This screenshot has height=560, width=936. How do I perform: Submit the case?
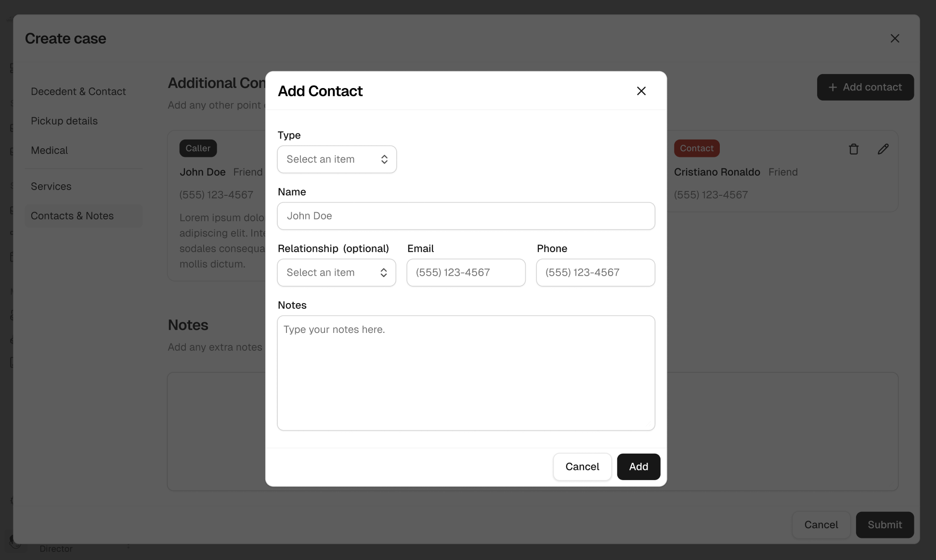coord(884,525)
